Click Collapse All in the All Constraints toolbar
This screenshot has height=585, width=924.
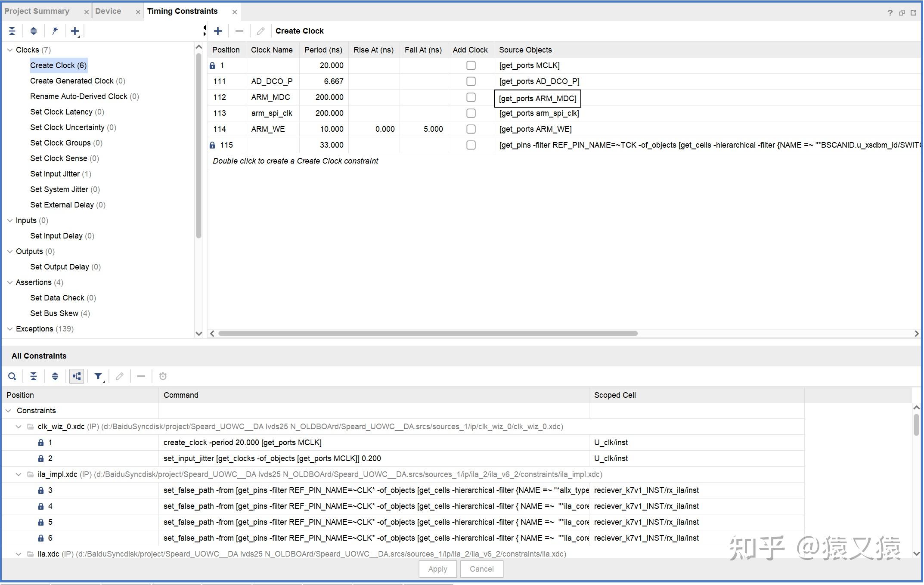point(34,377)
